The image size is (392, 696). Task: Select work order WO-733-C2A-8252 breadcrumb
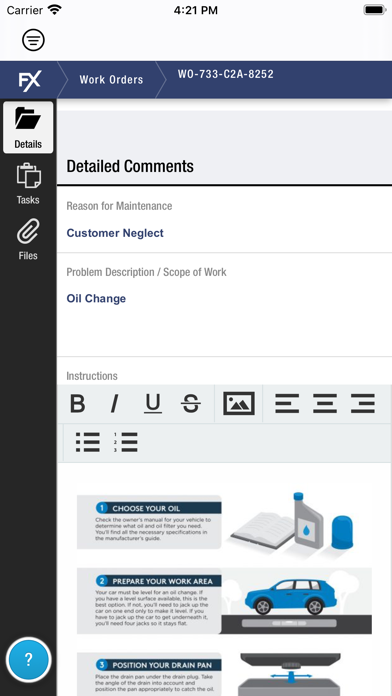tap(226, 74)
